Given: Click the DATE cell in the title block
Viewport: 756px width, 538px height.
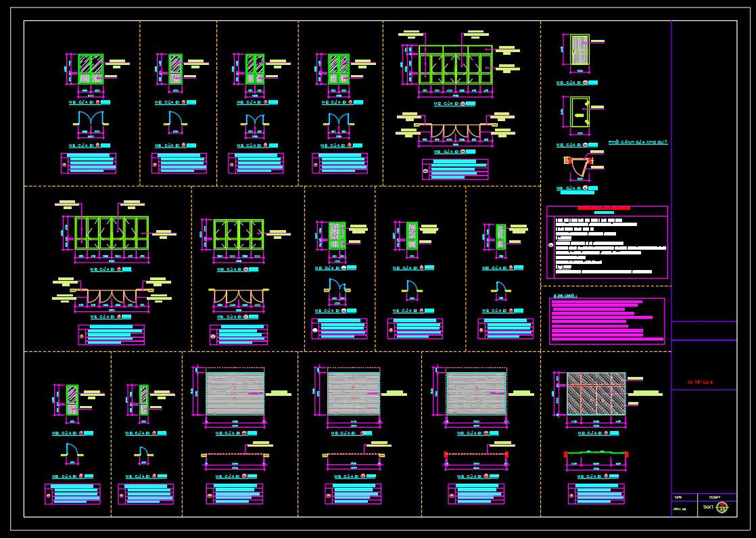Looking at the screenshot, I should coord(678,496).
